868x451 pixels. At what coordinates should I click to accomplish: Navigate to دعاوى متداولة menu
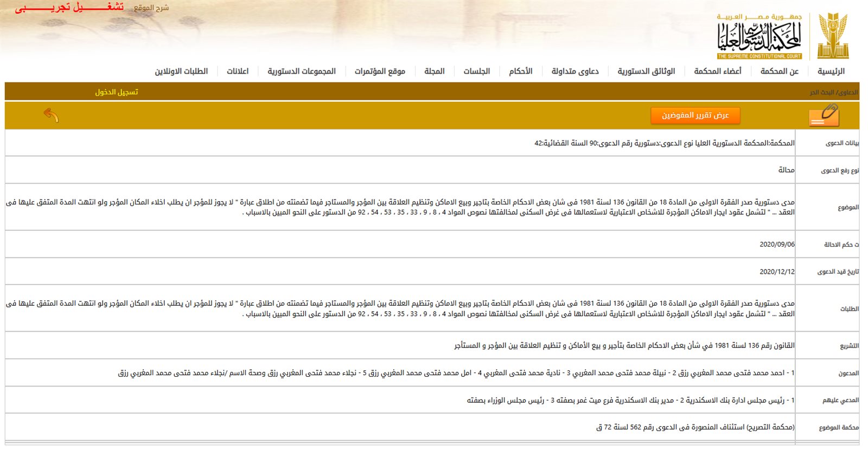click(x=575, y=72)
